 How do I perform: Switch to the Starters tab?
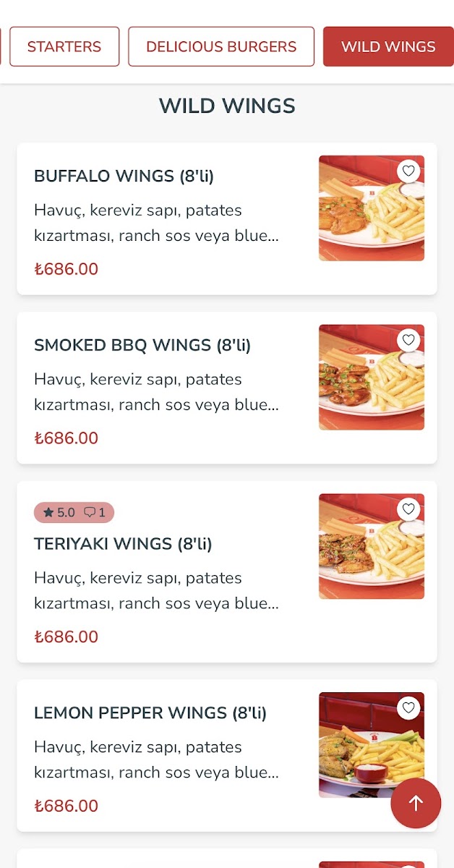64,47
